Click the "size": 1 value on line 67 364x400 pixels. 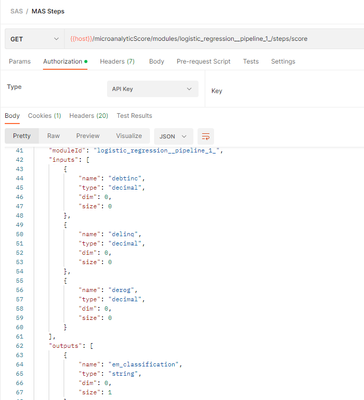110,392
